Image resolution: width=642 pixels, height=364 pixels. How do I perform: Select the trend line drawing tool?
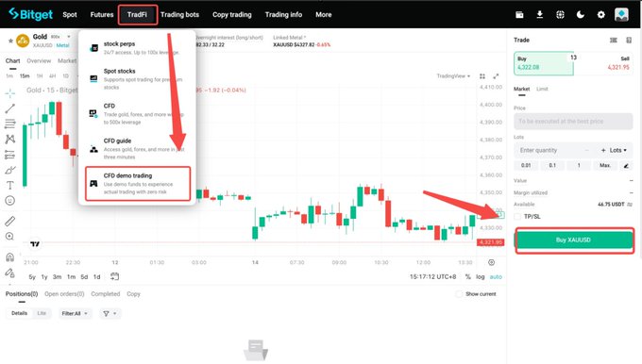click(x=10, y=108)
